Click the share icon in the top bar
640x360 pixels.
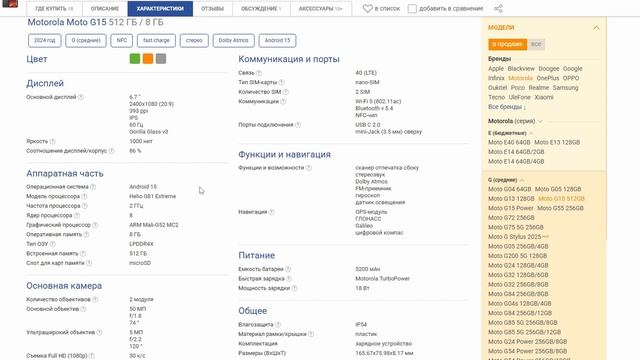click(498, 8)
